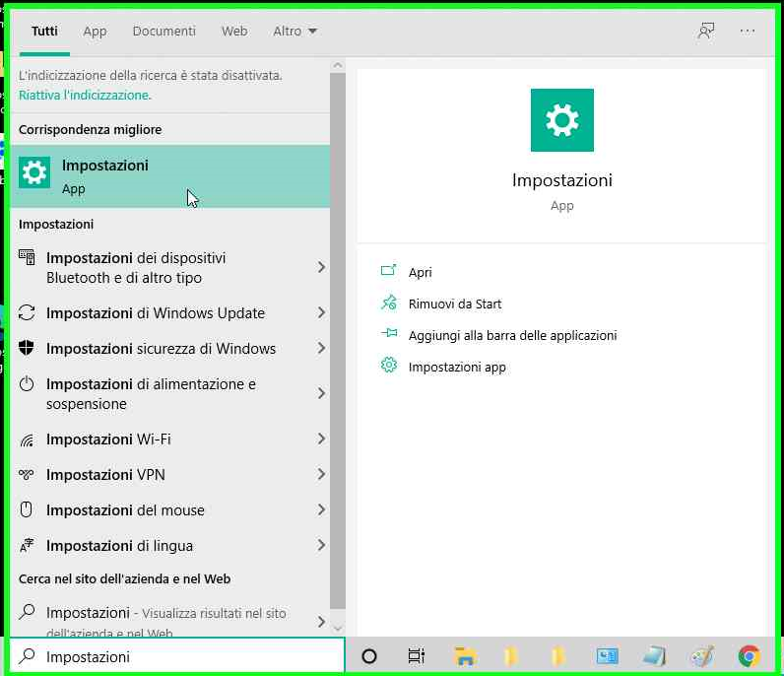Select Impostazioni di Windows Update result text
The height and width of the screenshot is (676, 784).
pos(156,313)
